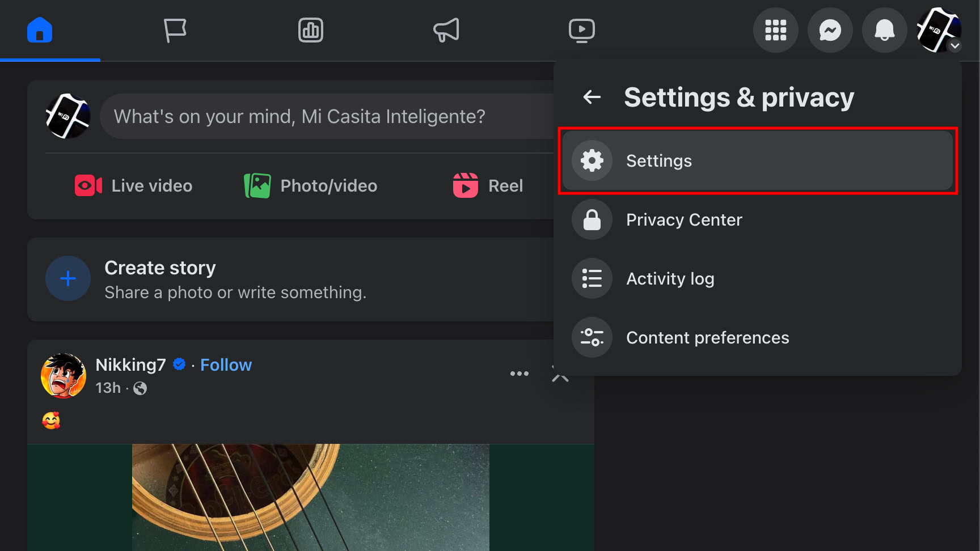The width and height of the screenshot is (980, 551).
Task: Open the grid Menu icon
Action: (775, 30)
